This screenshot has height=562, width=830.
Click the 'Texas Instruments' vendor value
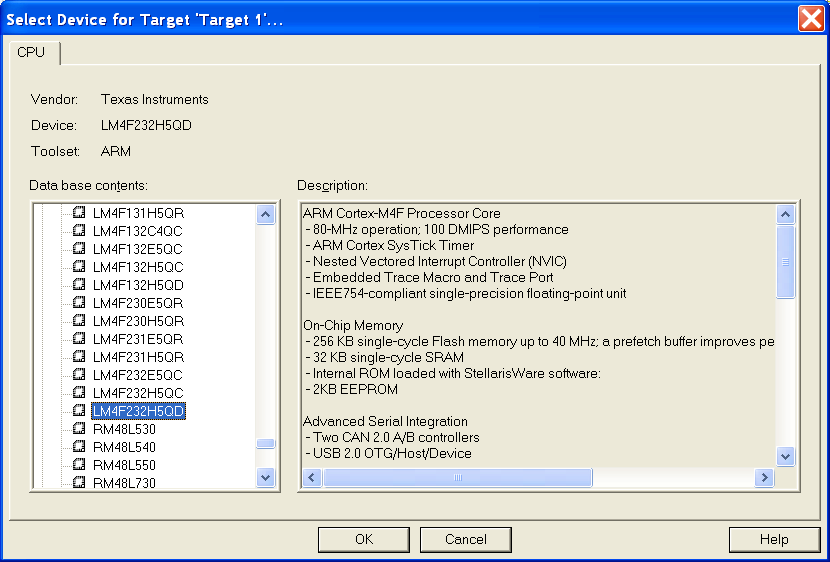(x=155, y=99)
